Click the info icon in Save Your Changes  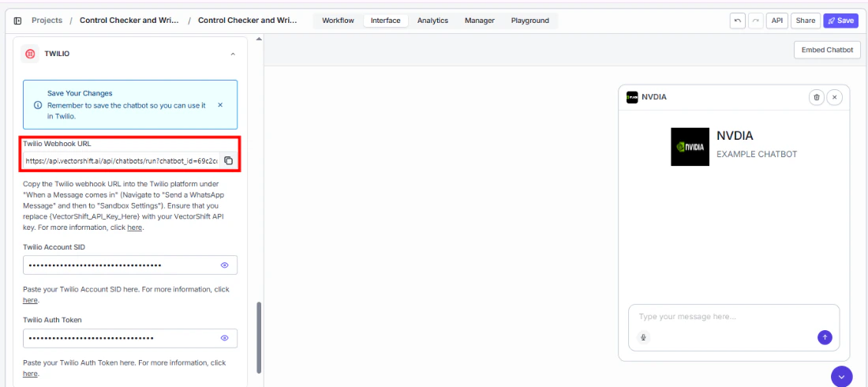(x=38, y=105)
